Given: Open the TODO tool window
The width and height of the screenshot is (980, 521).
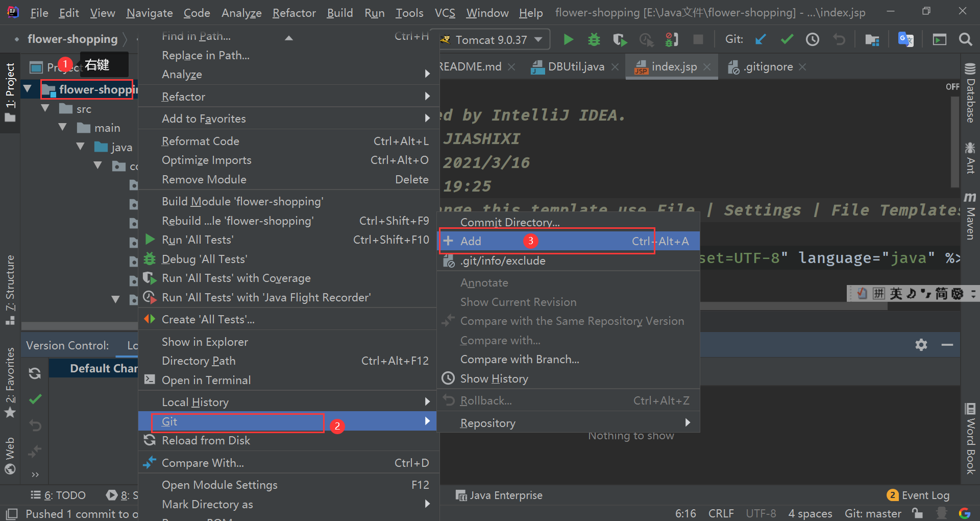Looking at the screenshot, I should coord(58,495).
